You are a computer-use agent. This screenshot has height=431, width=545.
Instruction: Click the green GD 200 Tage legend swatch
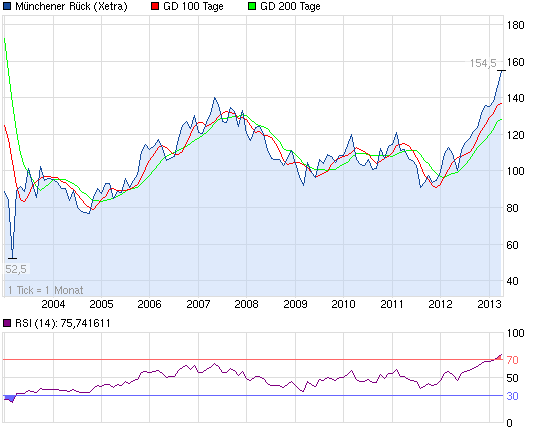[252, 6]
